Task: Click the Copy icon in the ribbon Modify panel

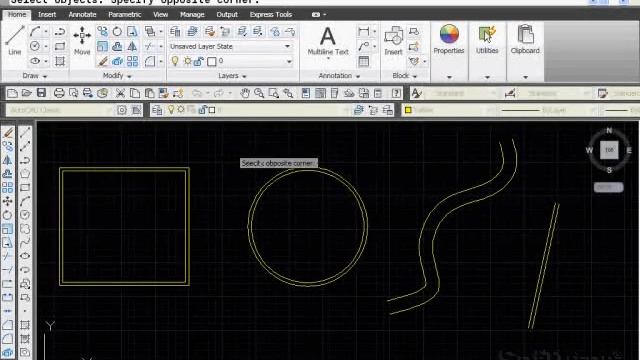Action: coord(102,31)
